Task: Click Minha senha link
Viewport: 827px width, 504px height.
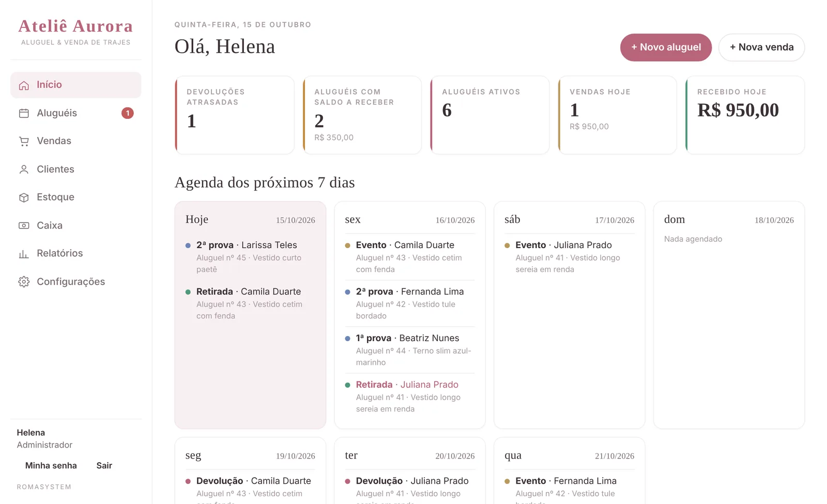Action: [x=51, y=466]
